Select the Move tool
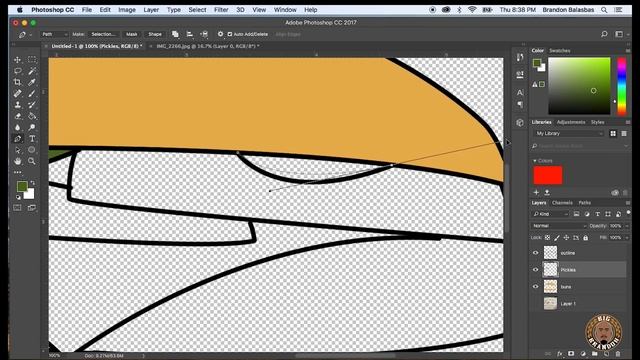This screenshot has height=360, width=640. pyautogui.click(x=18, y=60)
